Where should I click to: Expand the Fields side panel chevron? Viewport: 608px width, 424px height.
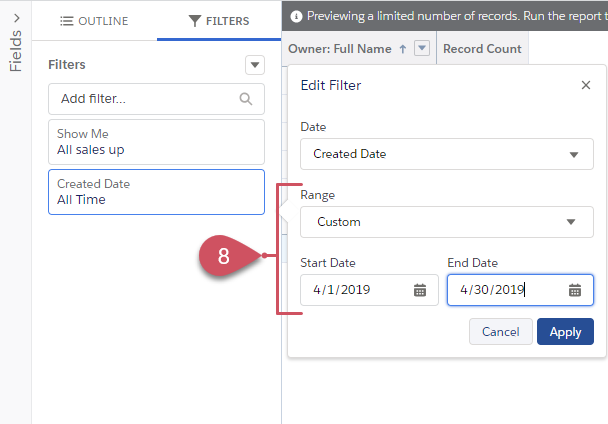point(16,18)
